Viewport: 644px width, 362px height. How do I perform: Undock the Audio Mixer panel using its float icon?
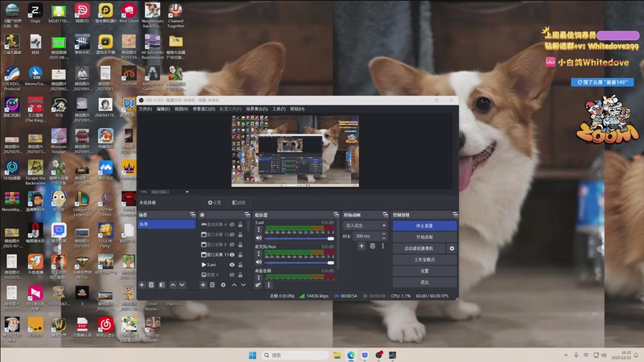336,215
